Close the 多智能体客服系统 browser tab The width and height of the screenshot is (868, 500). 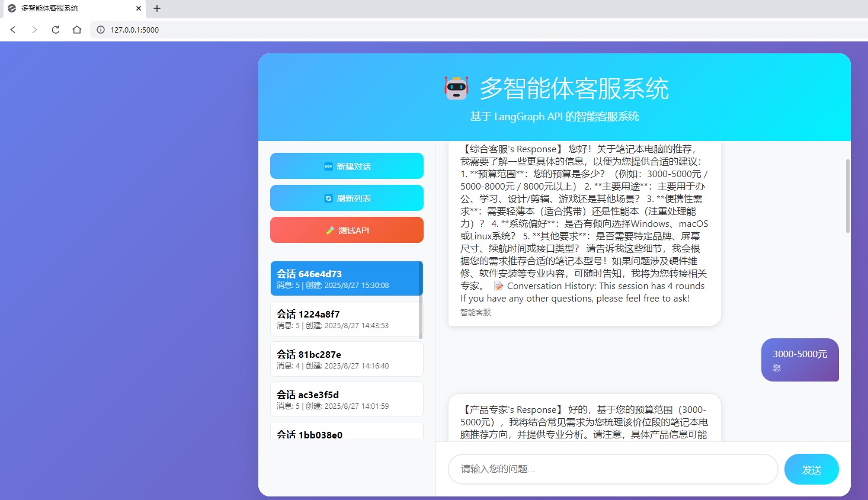(139, 8)
